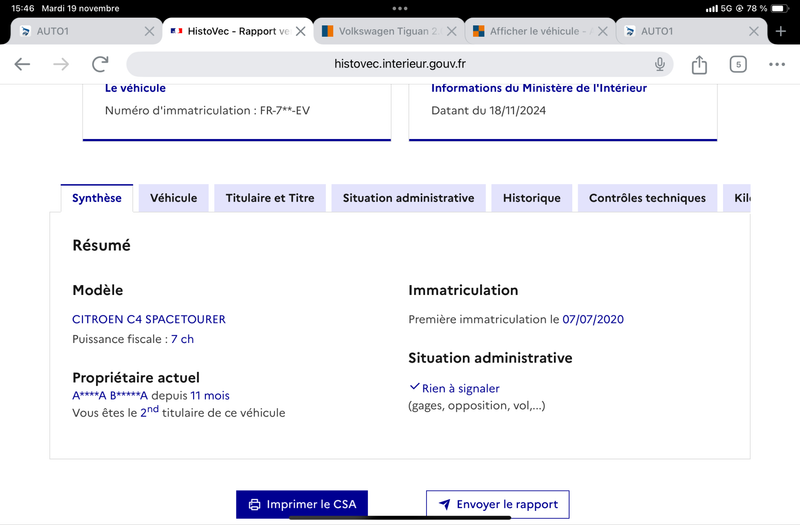The height and width of the screenshot is (525, 800).
Task: Open the browser three-dots menu
Action: point(777,64)
